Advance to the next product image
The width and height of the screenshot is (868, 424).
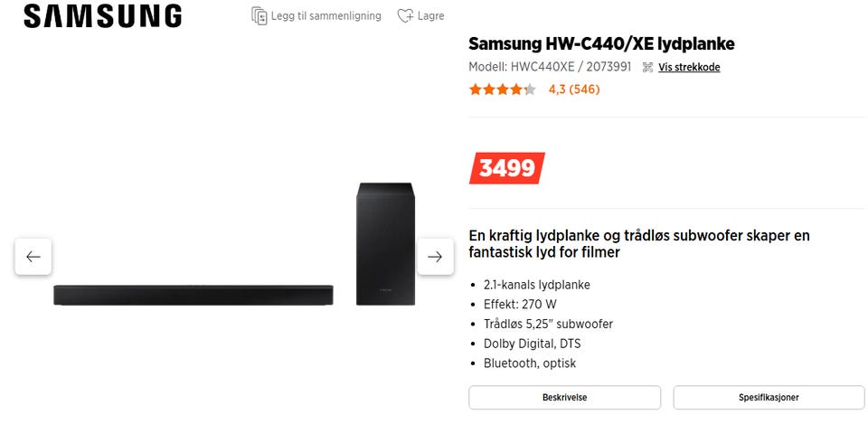point(435,257)
